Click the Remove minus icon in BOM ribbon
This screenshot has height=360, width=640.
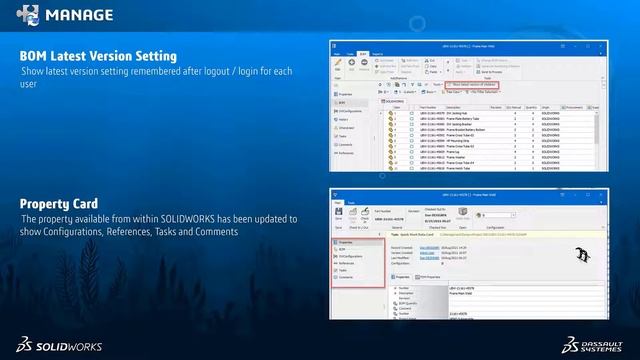pos(364,63)
